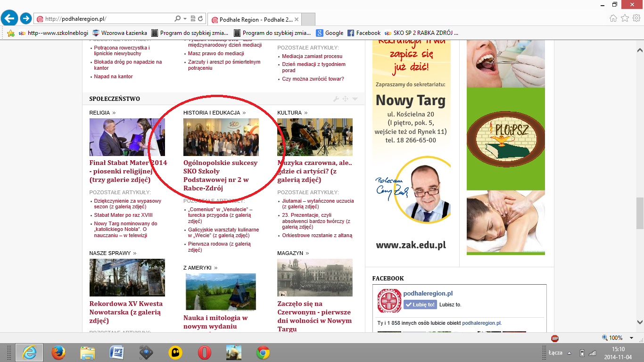Viewport: 644px width, 362px height.
Task: Go back with the browser back arrow
Action: [9, 18]
